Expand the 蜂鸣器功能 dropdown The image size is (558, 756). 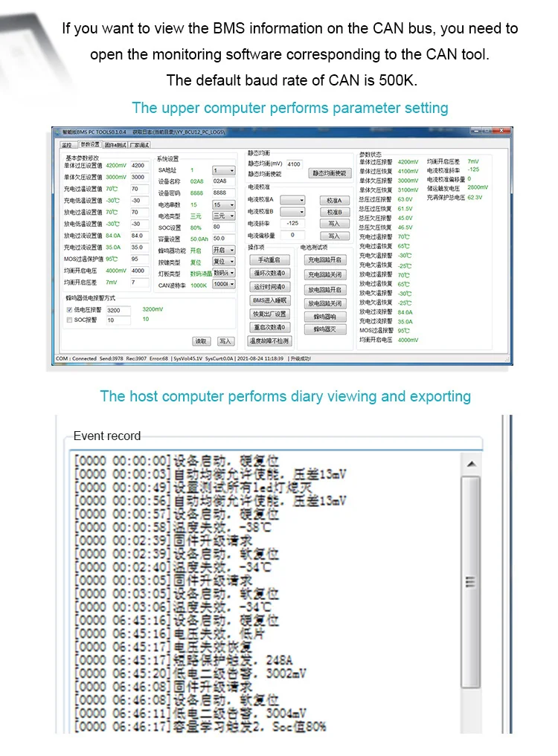click(x=223, y=250)
